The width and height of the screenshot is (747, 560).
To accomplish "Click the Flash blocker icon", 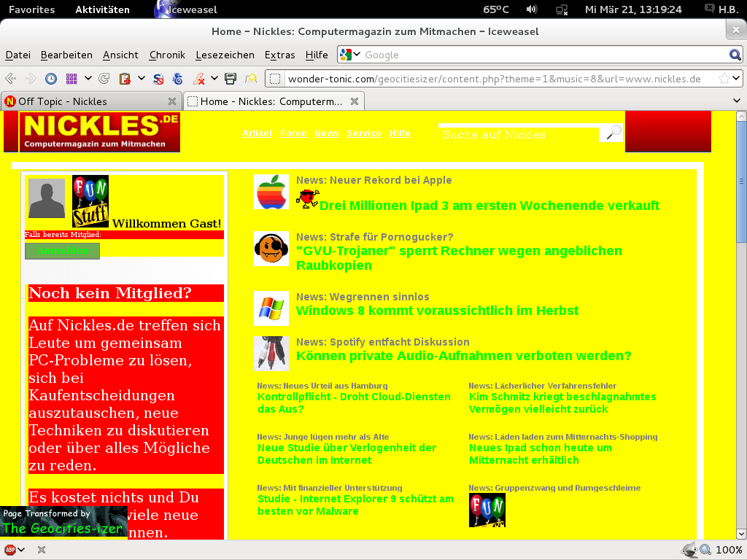I will [198, 79].
